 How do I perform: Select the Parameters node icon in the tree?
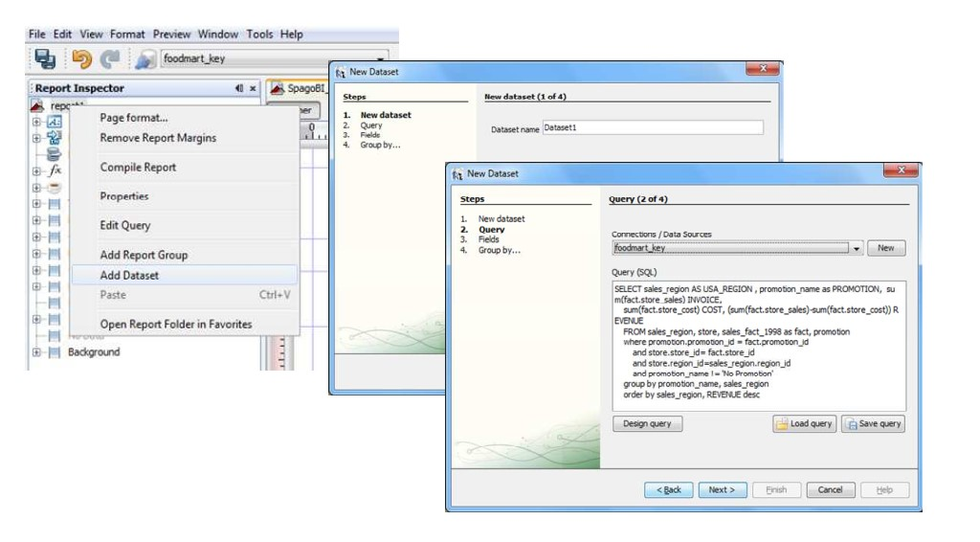(x=55, y=138)
